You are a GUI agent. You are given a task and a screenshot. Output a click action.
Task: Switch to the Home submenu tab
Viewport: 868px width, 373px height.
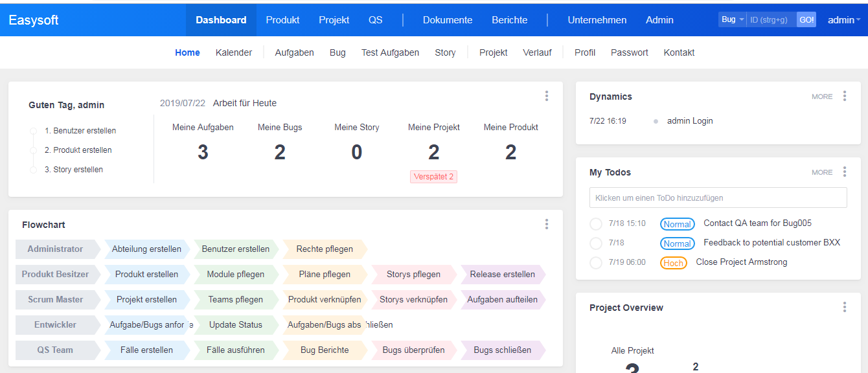coord(187,52)
